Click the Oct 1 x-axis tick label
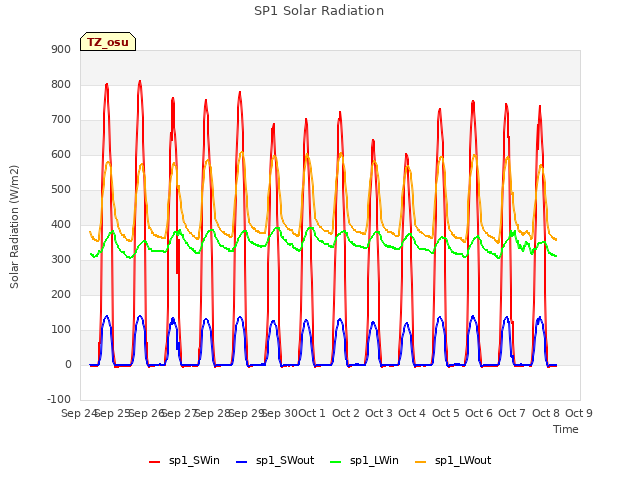This screenshot has width=640, height=480. point(312,413)
